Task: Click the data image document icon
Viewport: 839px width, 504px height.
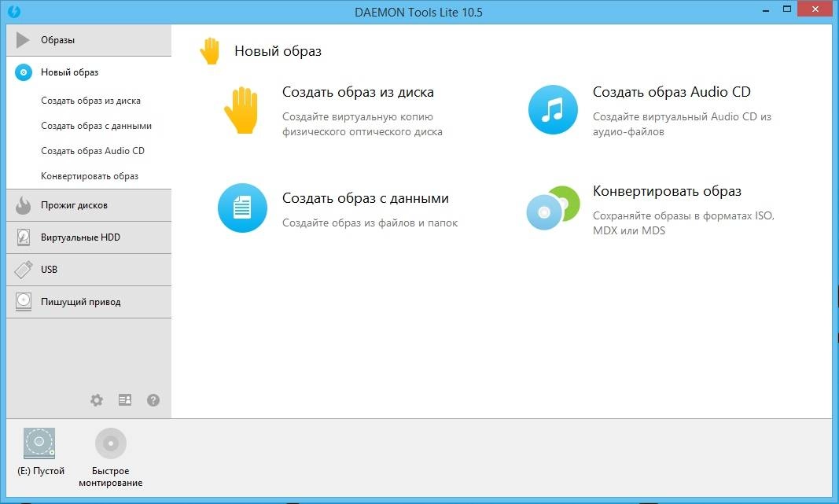Action: click(x=242, y=208)
